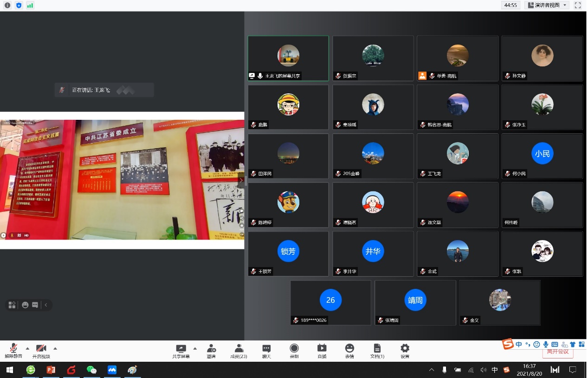Open the 文档(1) documents icon
The width and height of the screenshot is (588, 378).
point(377,349)
